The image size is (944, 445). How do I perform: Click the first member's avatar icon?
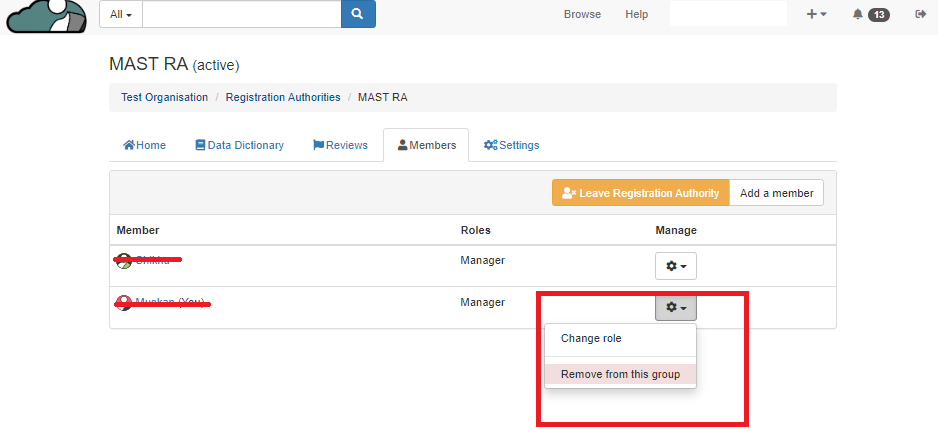tap(124, 261)
